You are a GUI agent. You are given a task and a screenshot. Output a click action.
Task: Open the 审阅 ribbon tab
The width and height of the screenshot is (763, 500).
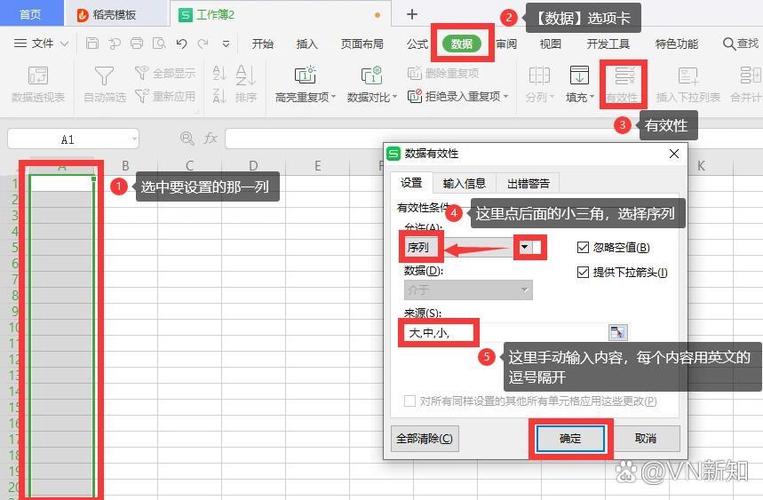(x=506, y=44)
